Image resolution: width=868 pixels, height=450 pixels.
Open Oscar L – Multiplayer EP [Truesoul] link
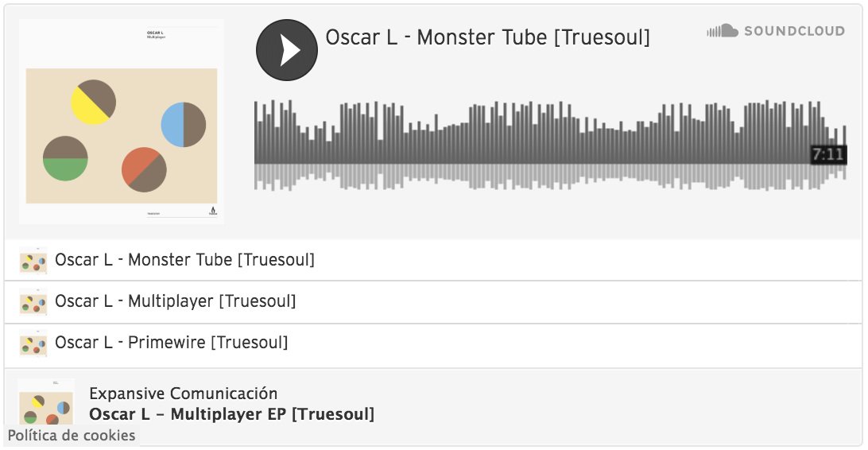tap(232, 414)
